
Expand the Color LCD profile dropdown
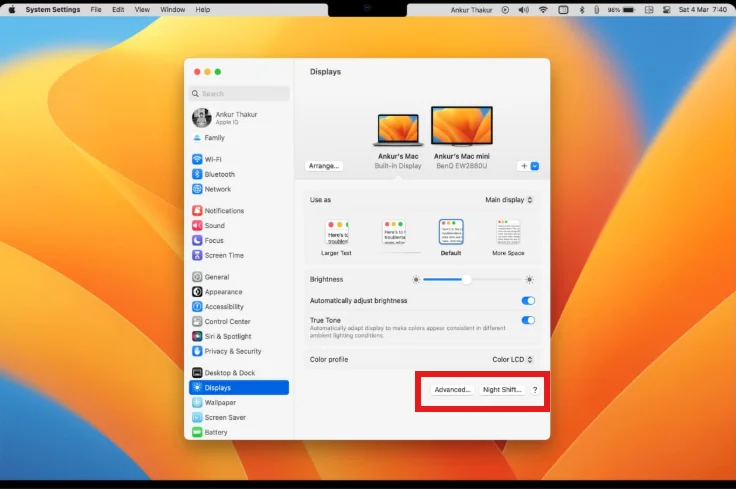point(512,359)
